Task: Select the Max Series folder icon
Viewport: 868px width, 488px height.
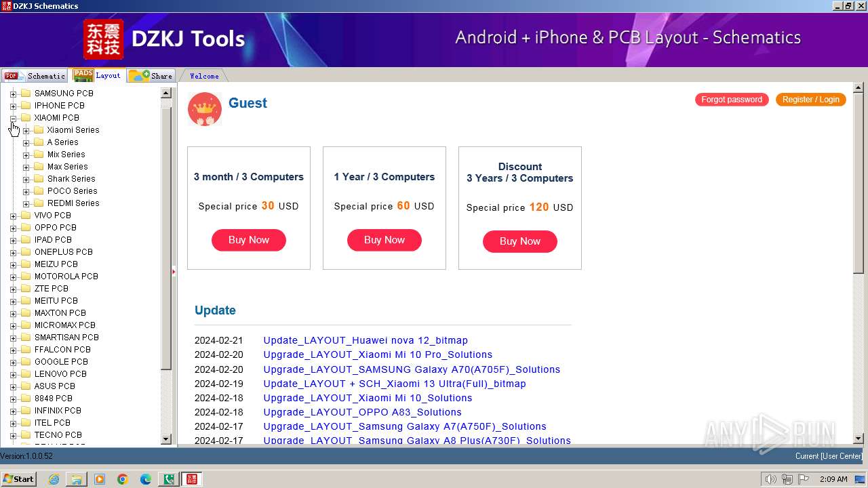Action: tap(39, 167)
